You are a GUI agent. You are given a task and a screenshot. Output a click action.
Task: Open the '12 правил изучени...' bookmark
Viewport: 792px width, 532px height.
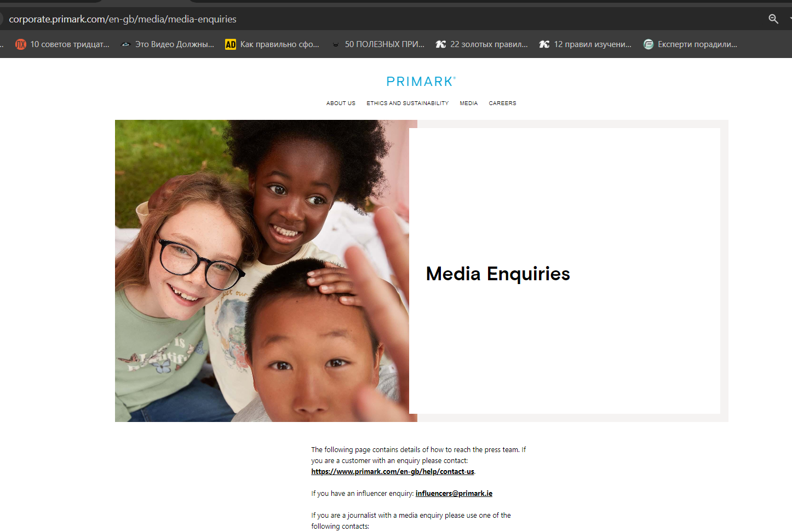tap(586, 44)
